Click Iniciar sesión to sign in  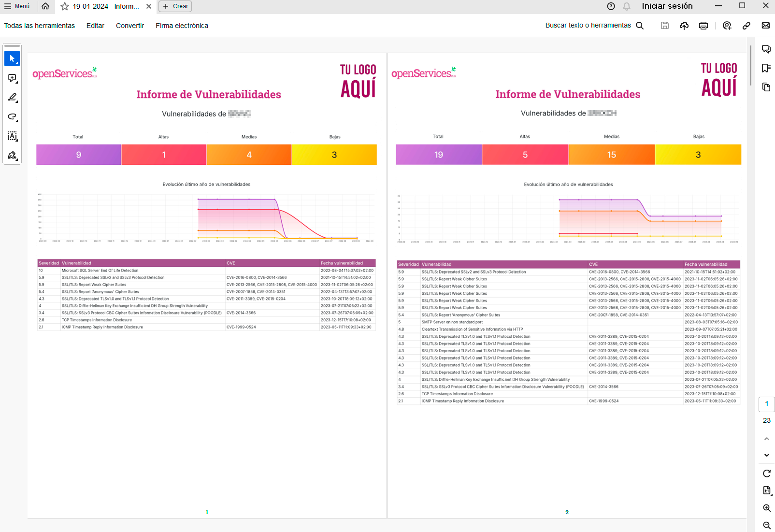(x=667, y=6)
